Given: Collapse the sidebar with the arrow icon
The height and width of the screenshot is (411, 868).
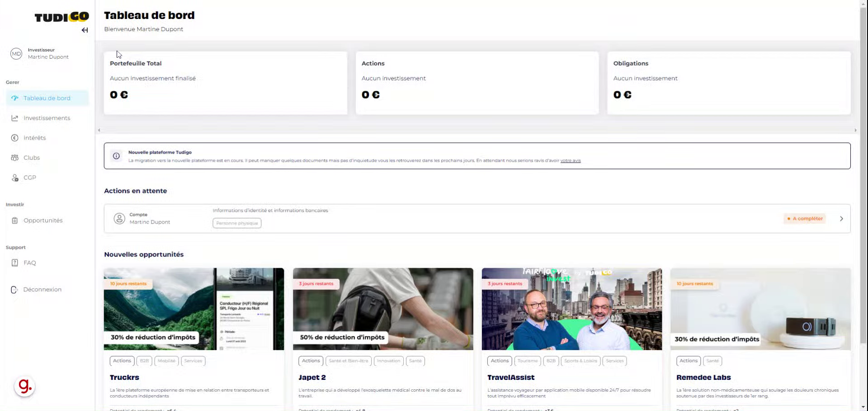Looking at the screenshot, I should (85, 30).
